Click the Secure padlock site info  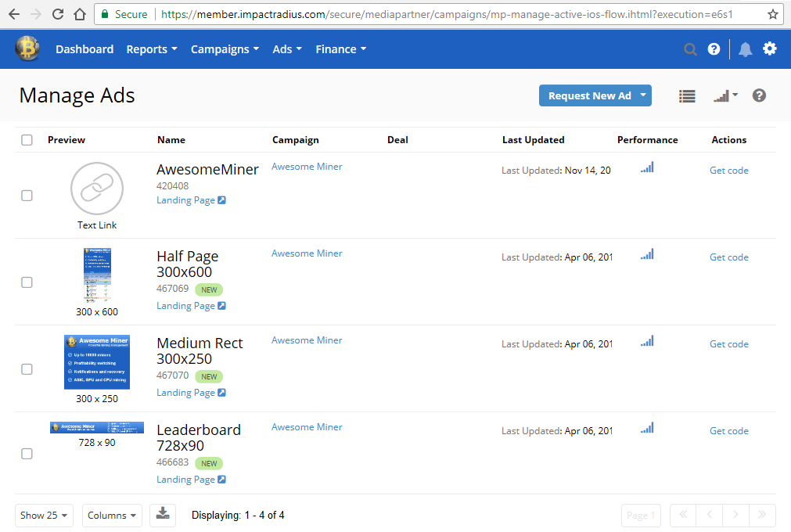124,14
